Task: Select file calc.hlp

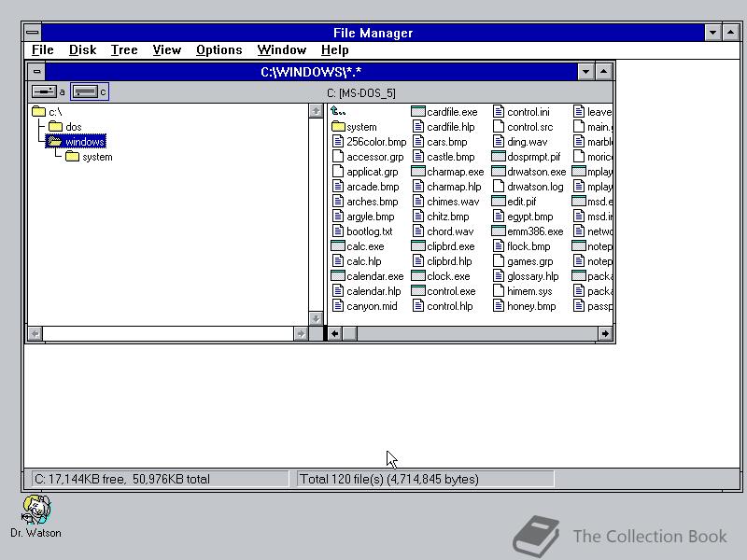Action: coord(357,261)
